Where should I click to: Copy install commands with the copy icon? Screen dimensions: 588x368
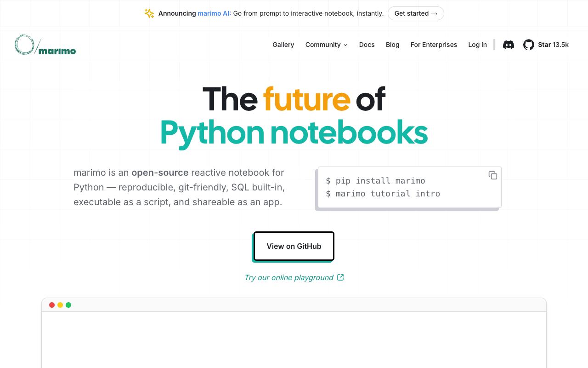click(x=493, y=175)
